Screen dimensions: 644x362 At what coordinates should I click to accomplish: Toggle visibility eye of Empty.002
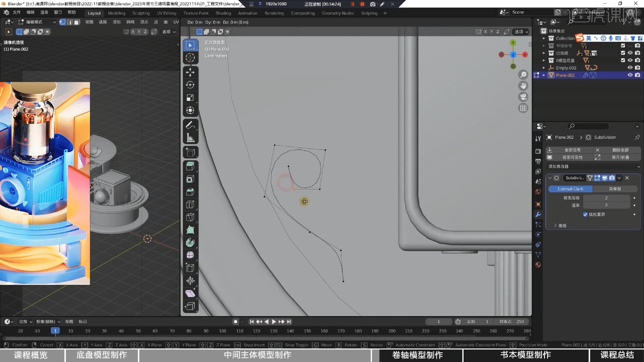tap(630, 68)
